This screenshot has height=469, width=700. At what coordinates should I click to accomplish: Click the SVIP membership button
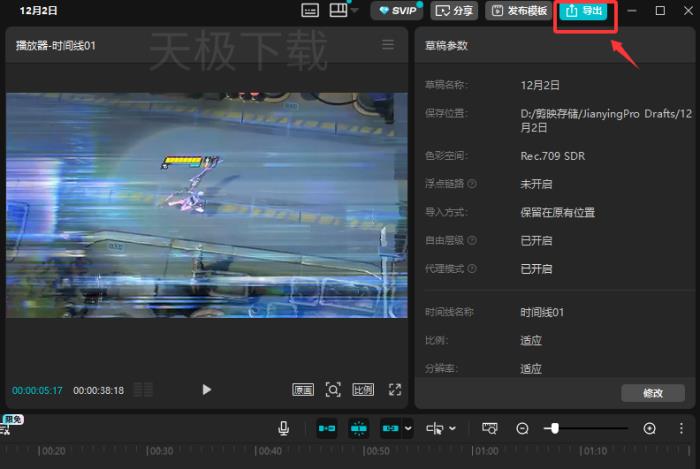pyautogui.click(x=397, y=11)
